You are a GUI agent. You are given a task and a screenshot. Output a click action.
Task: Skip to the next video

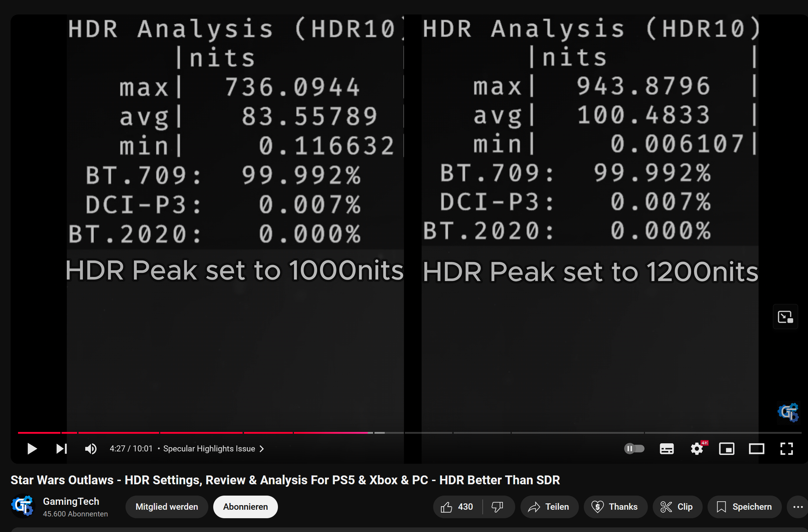tap(62, 449)
